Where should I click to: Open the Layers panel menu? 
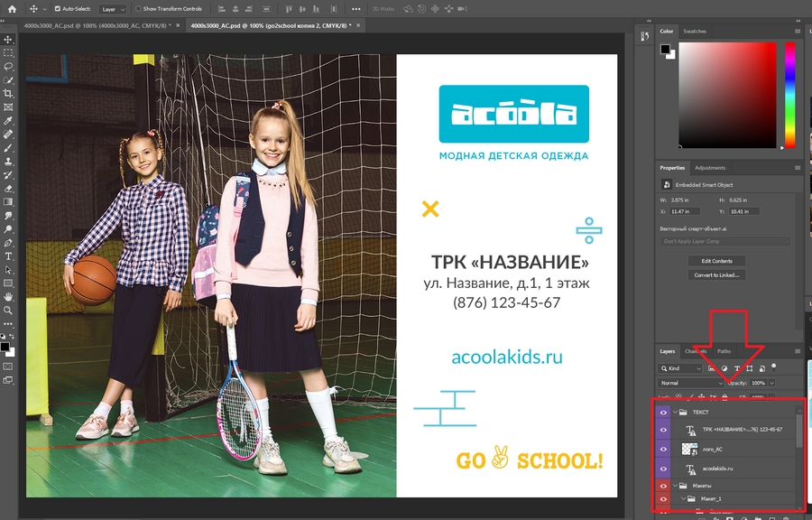[798, 351]
